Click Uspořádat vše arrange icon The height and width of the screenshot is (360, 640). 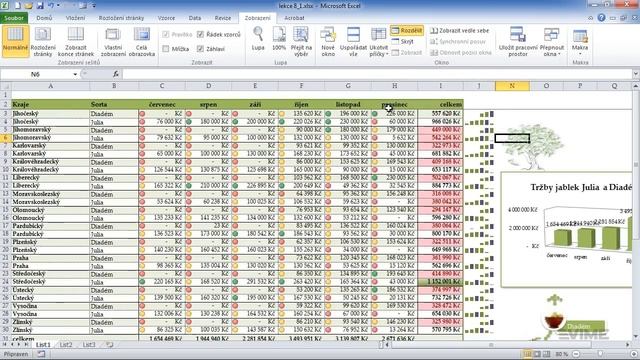click(353, 41)
